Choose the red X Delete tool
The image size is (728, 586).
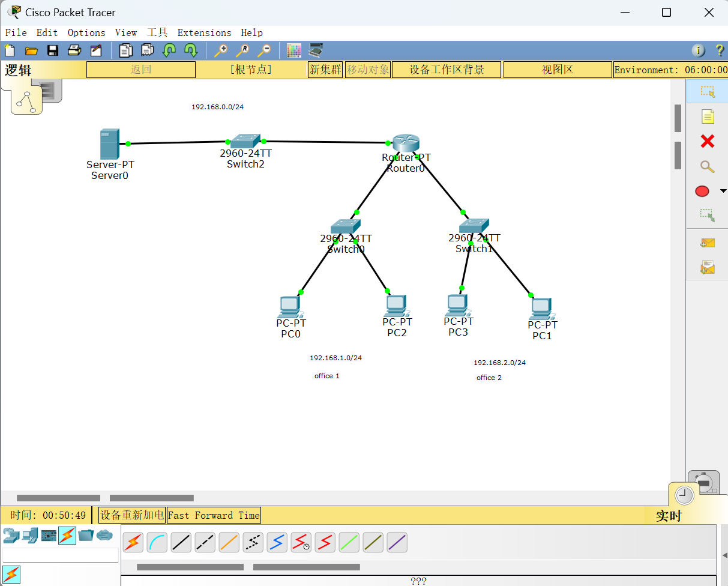[708, 141]
